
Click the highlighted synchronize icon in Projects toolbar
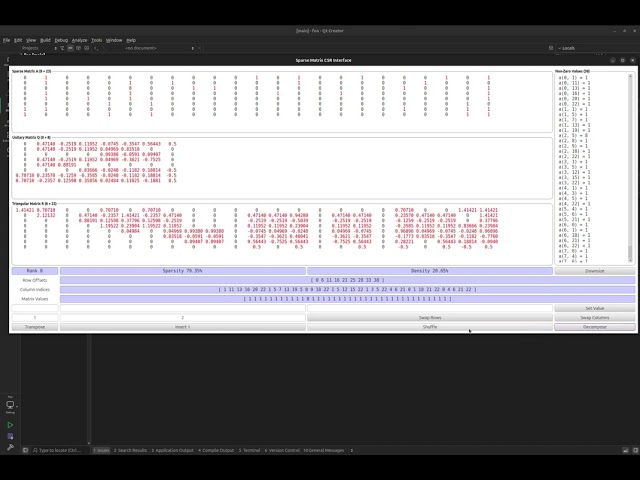pyautogui.click(x=70, y=48)
